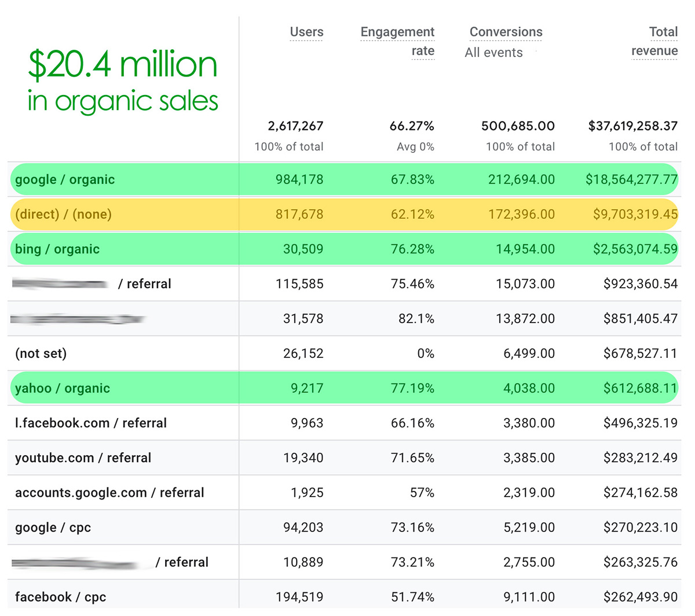695x616 pixels.
Task: Select the google / organic row label
Action: tap(65, 179)
